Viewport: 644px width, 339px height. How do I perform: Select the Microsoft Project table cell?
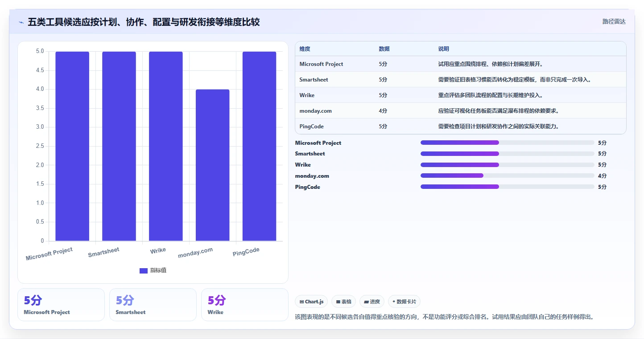point(321,64)
